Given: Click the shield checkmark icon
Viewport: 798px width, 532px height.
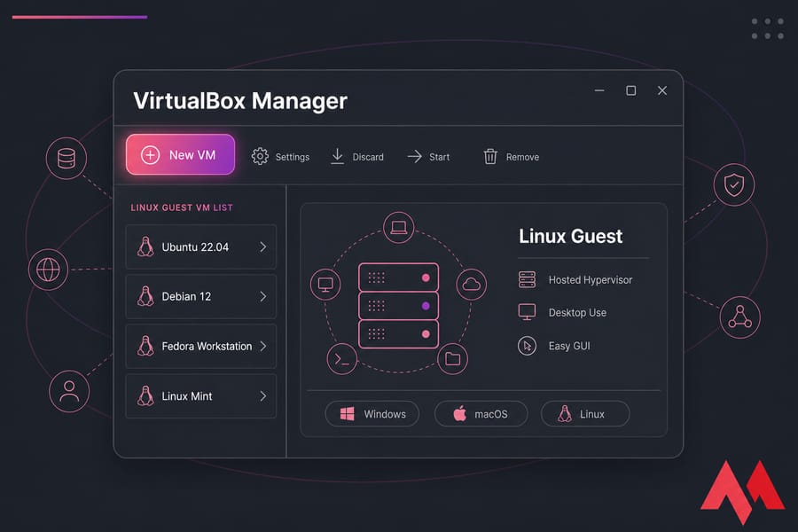Looking at the screenshot, I should (x=734, y=184).
